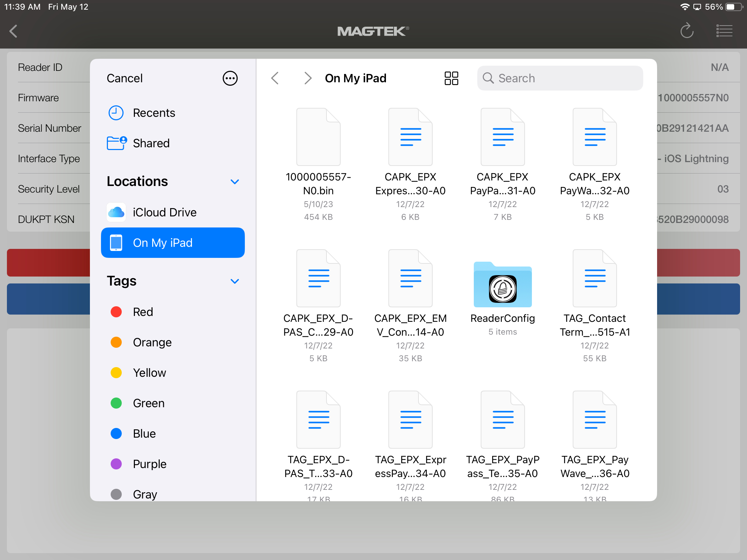The image size is (747, 560).
Task: Filter by the Green tag
Action: [173, 403]
